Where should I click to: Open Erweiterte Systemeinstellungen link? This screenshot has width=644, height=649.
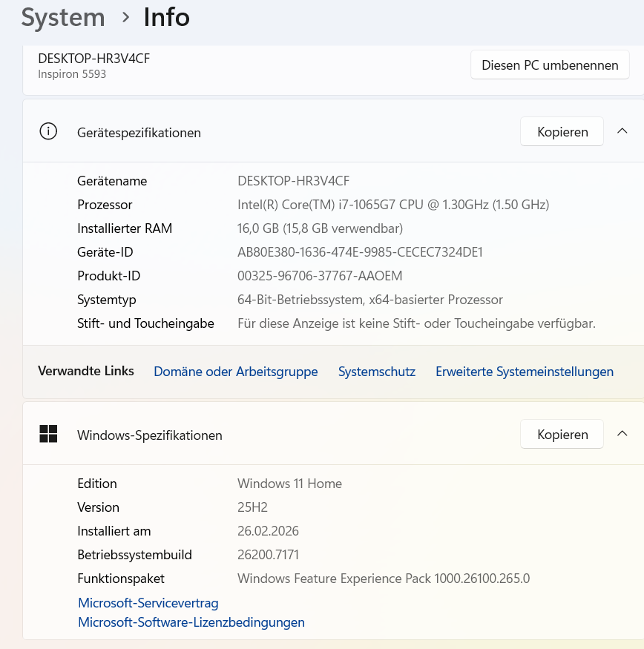point(525,372)
